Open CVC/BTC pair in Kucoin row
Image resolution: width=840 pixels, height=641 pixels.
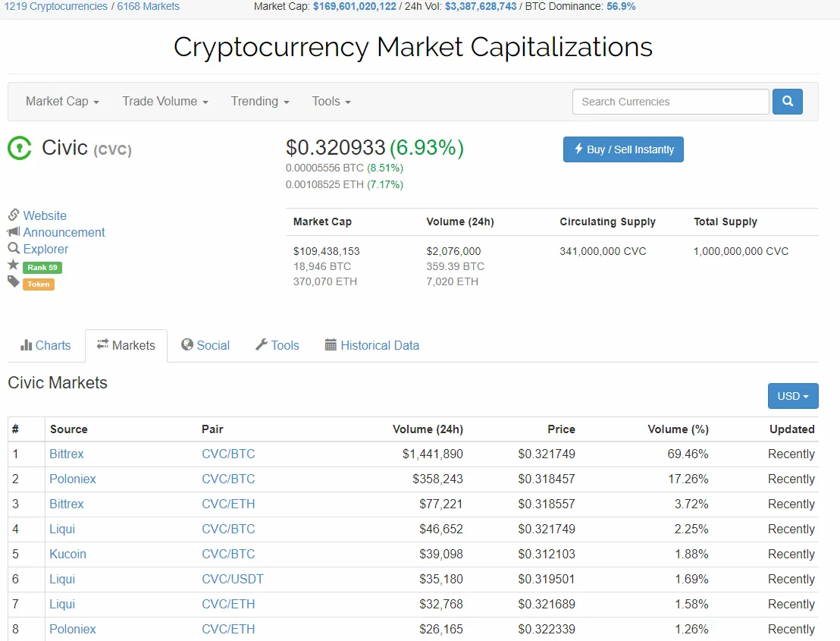[228, 554]
